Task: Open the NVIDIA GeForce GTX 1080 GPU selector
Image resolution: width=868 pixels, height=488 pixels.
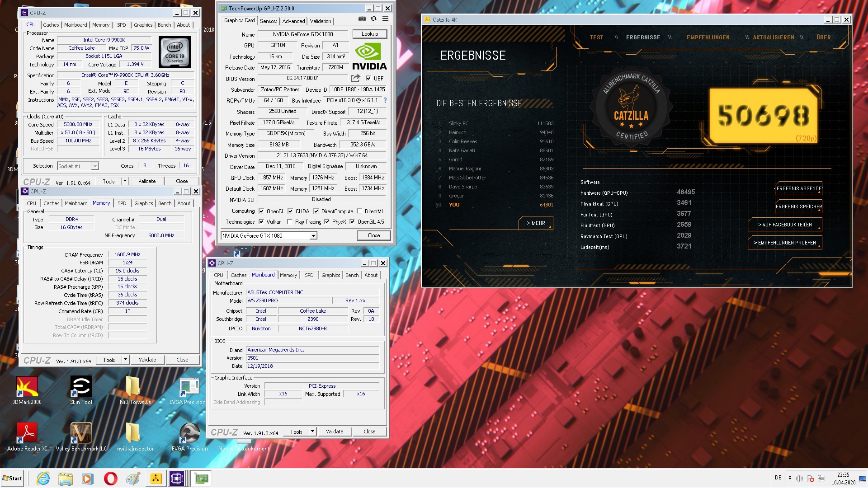Action: (269, 235)
